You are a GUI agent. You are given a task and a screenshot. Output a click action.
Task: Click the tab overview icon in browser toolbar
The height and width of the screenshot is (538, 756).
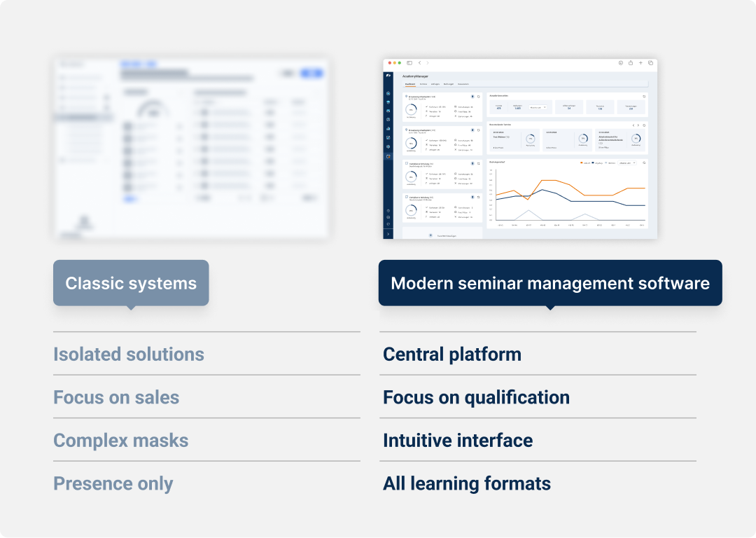650,63
